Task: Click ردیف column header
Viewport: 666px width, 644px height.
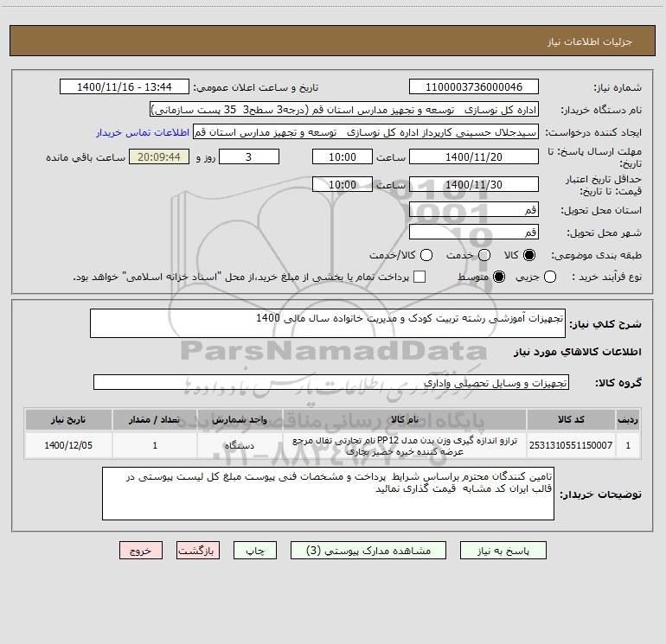Action: (x=628, y=419)
